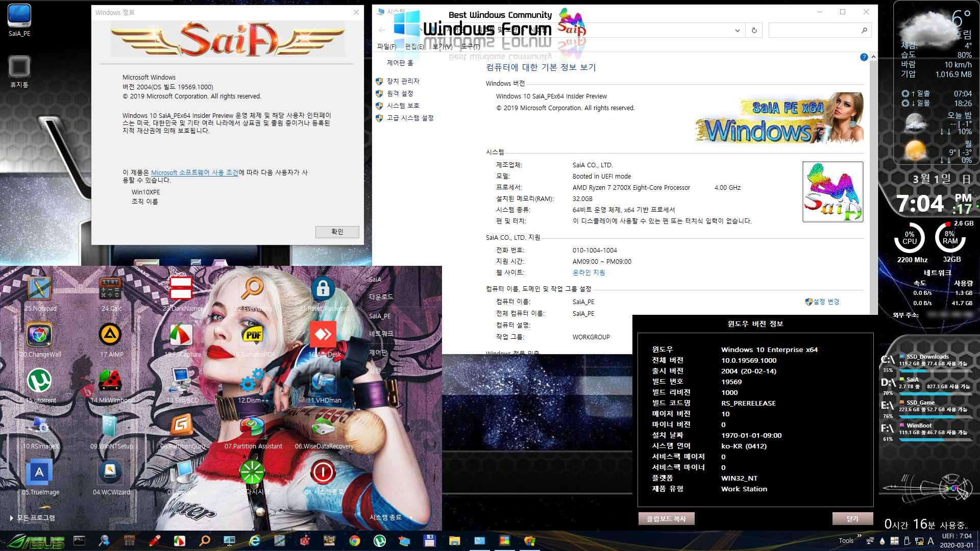Click Microsoft 소프트웨어 사용 조건 link
The height and width of the screenshot is (551, 980).
click(x=194, y=172)
